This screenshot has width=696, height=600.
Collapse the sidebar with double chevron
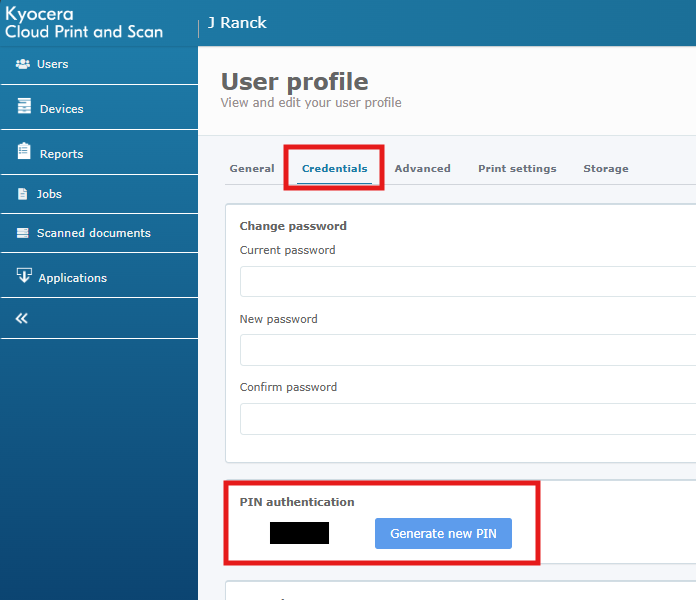click(21, 318)
